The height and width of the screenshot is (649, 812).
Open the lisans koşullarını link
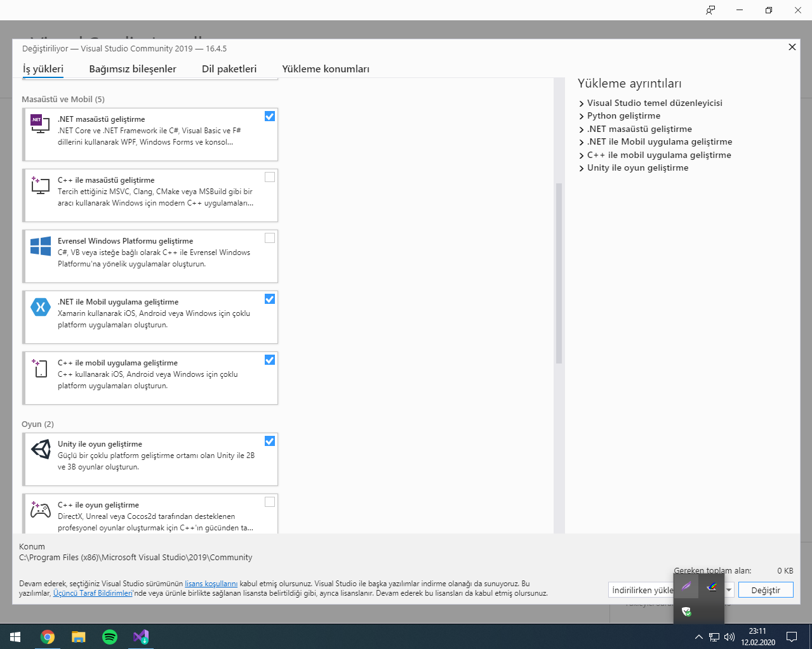click(x=211, y=583)
